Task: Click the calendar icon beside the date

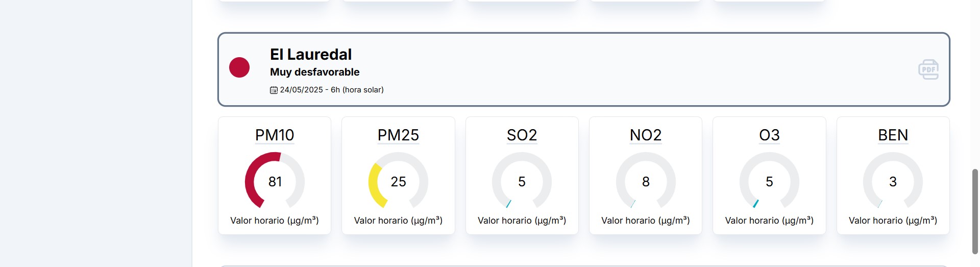Action: pos(274,90)
